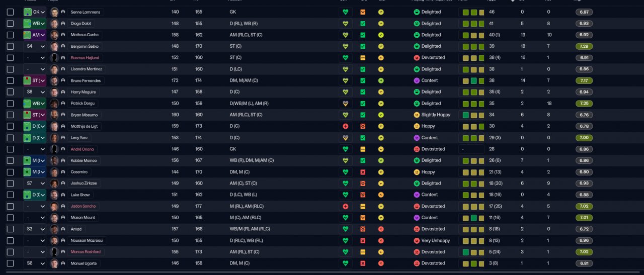Click Bruno Fernandes' morale indicator icon
644x275 pixels.
(x=381, y=80)
